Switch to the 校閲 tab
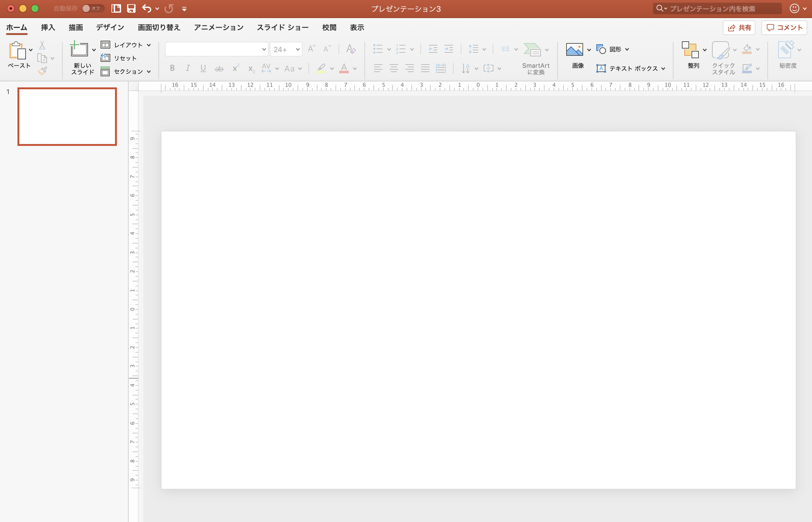Image resolution: width=812 pixels, height=522 pixels. click(329, 27)
